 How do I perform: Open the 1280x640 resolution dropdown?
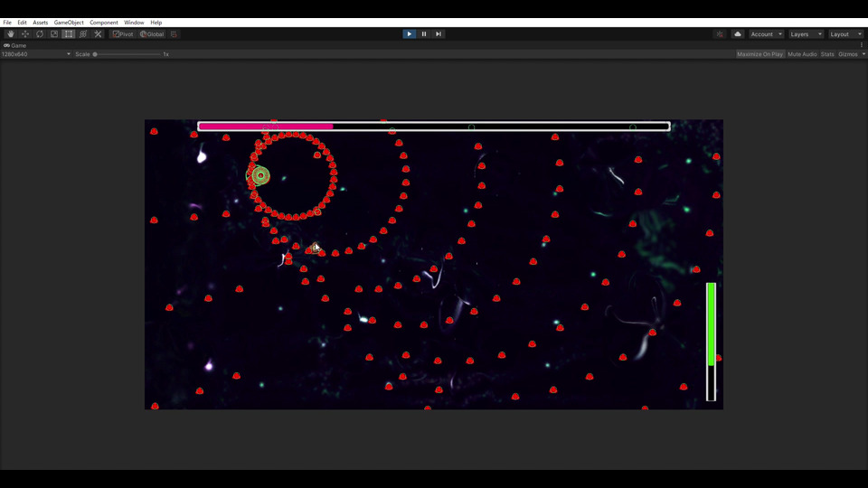coord(36,54)
